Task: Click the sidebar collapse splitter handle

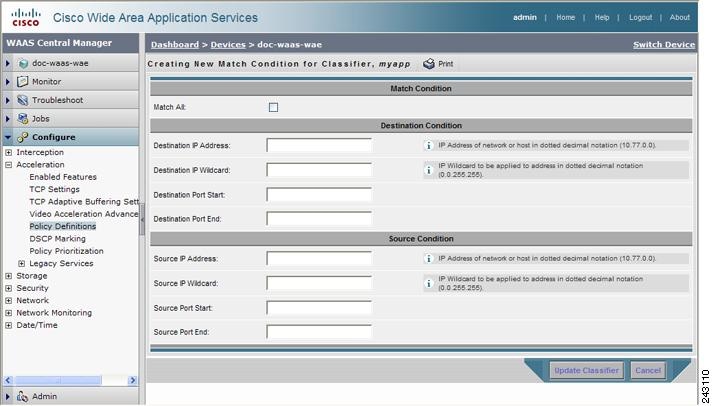Action: (x=142, y=219)
